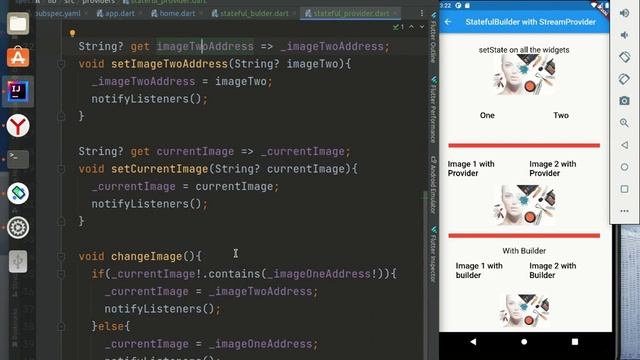The height and width of the screenshot is (360, 640).
Task: Open the editor tabs more options menu
Action: pos(422,13)
